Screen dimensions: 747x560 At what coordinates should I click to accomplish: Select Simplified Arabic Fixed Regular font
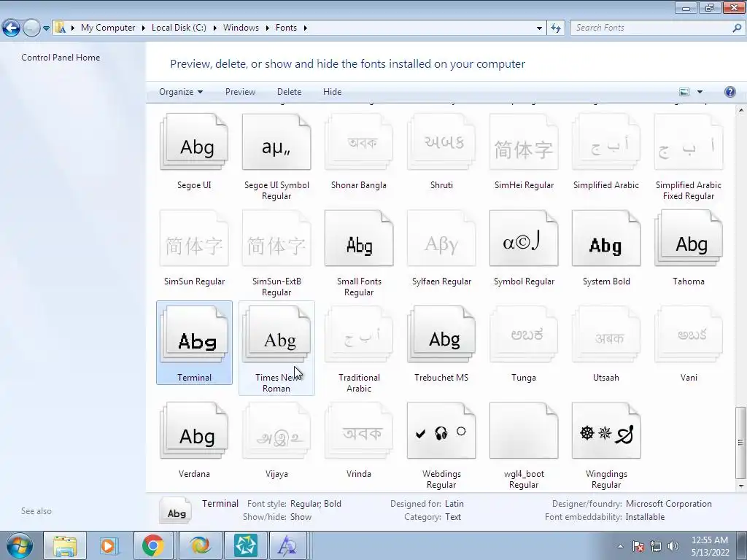tap(689, 142)
